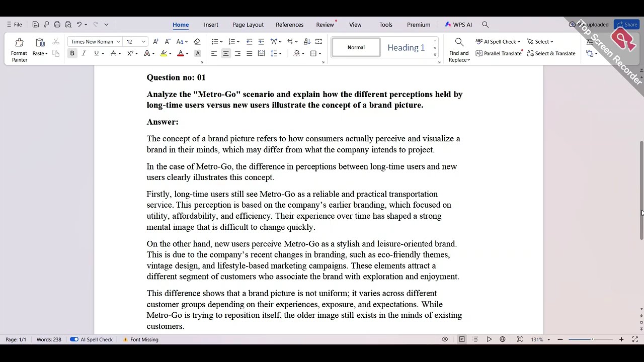
Task: Click the Parallel Translate tool
Action: (x=498, y=53)
